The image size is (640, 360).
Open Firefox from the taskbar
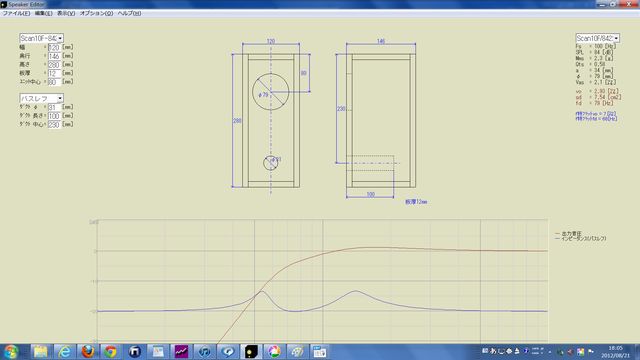tap(87, 351)
